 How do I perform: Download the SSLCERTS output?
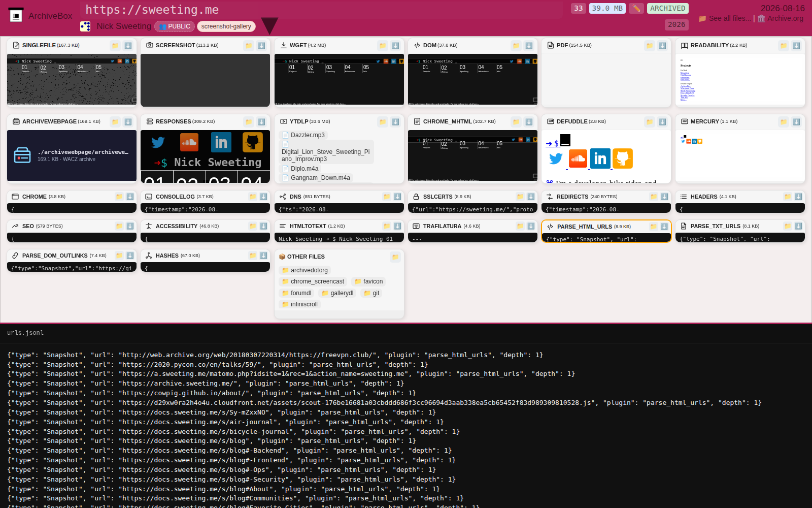(531, 197)
